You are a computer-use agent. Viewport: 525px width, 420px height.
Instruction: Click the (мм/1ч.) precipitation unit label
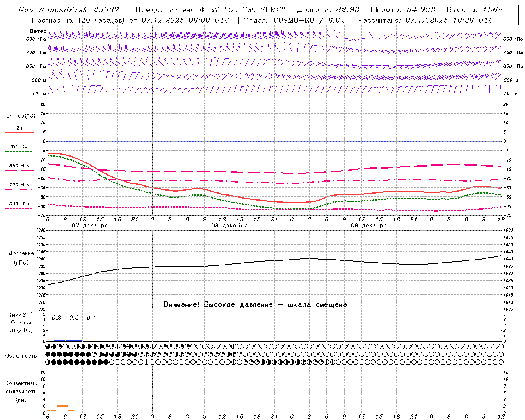21,330
